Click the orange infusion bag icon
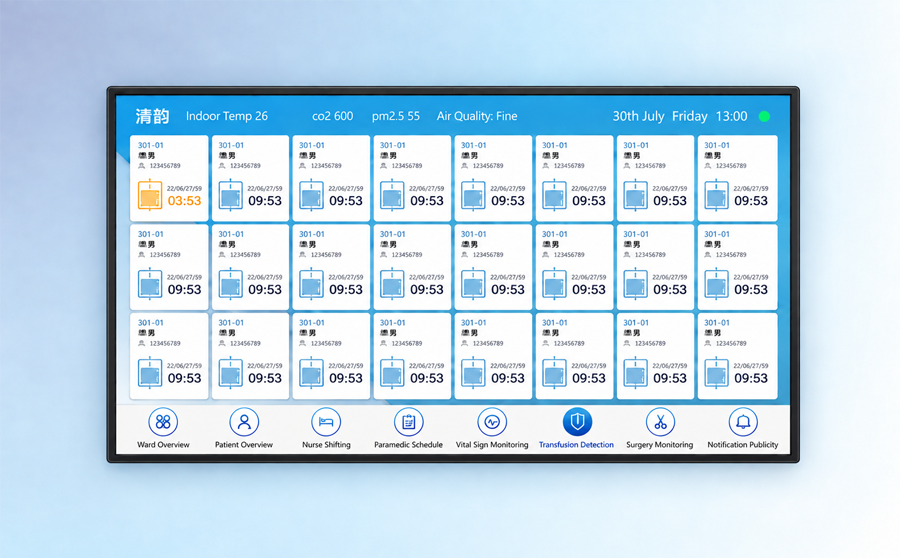900x558 pixels. point(150,195)
